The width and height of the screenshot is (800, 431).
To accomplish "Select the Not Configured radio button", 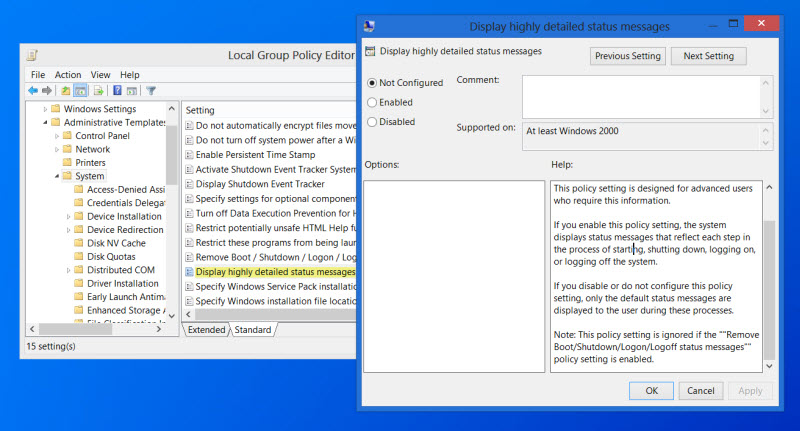I will point(373,83).
